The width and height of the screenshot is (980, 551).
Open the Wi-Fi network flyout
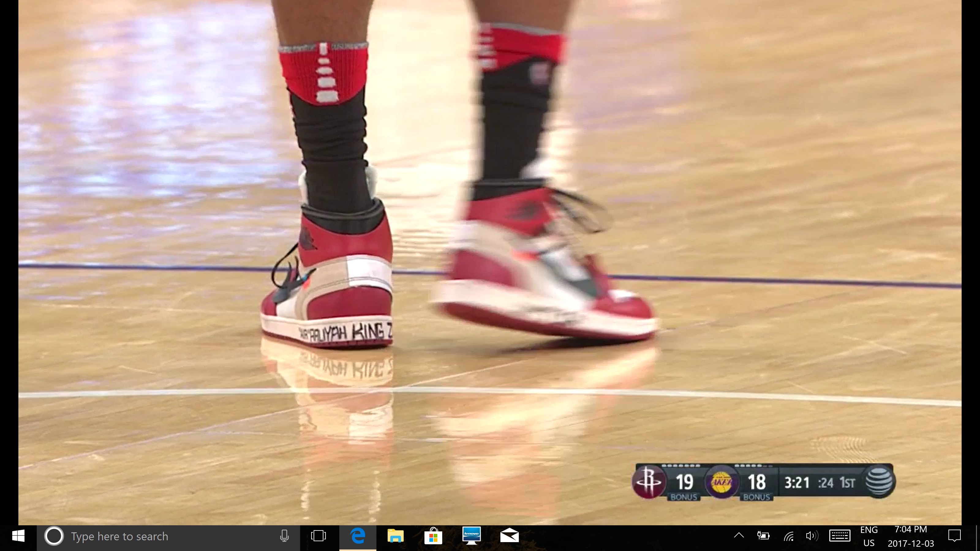789,537
